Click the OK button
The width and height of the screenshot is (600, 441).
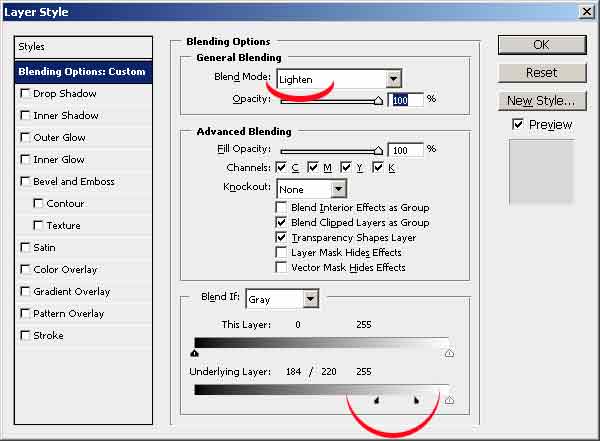(542, 45)
